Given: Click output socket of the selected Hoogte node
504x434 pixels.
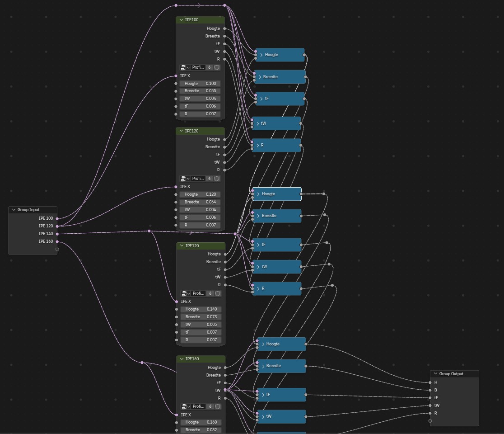Looking at the screenshot, I should [x=301, y=194].
